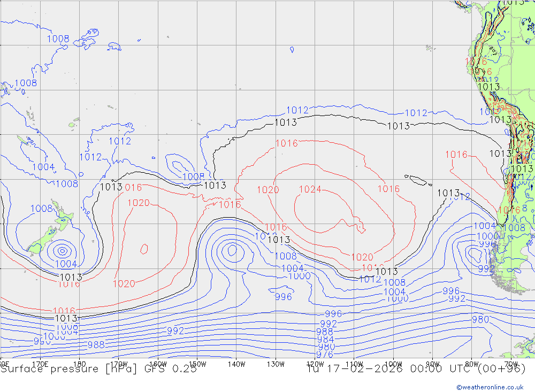The image size is (535, 392).
Task: Click the 984 isobar label
Action: click(x=325, y=340)
